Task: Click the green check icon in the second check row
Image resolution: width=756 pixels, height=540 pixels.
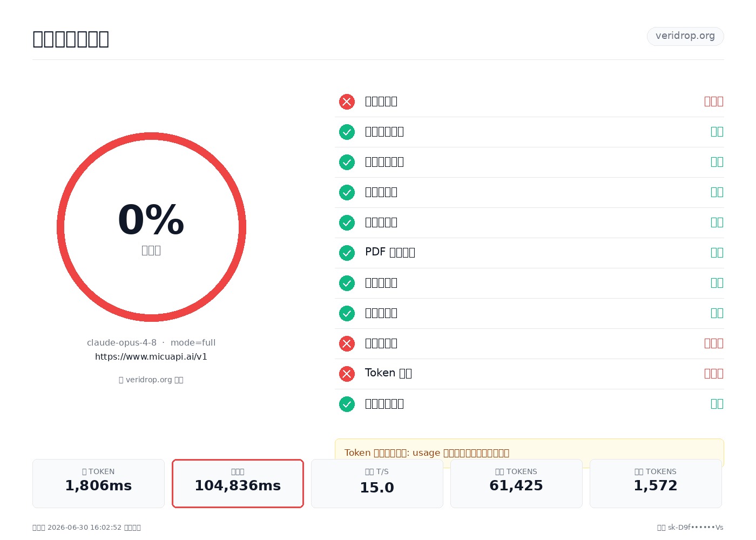Action: click(347, 132)
